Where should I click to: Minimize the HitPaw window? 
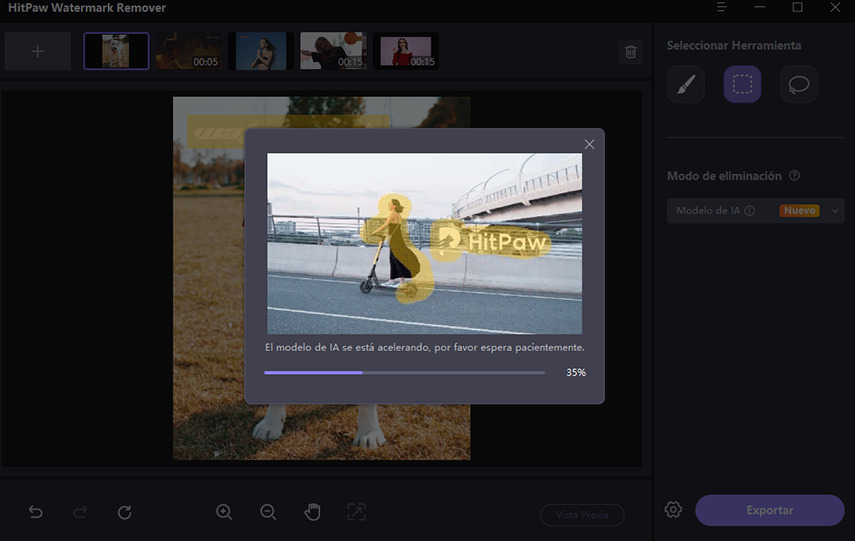click(760, 7)
